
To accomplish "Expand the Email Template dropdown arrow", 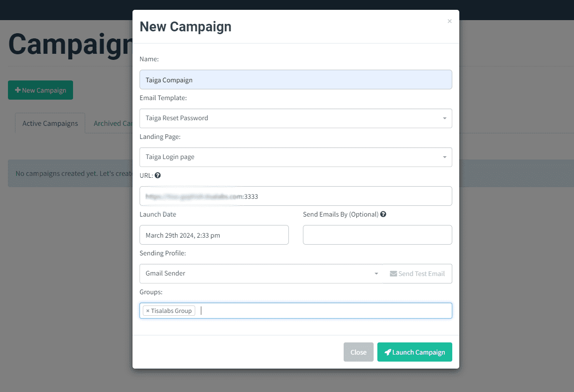I will (x=444, y=118).
